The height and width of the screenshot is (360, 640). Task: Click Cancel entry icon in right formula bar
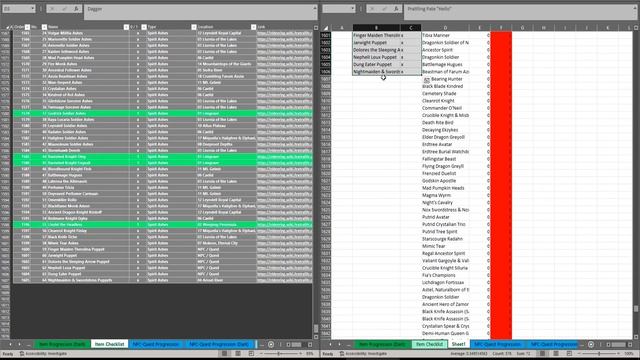click(372, 9)
